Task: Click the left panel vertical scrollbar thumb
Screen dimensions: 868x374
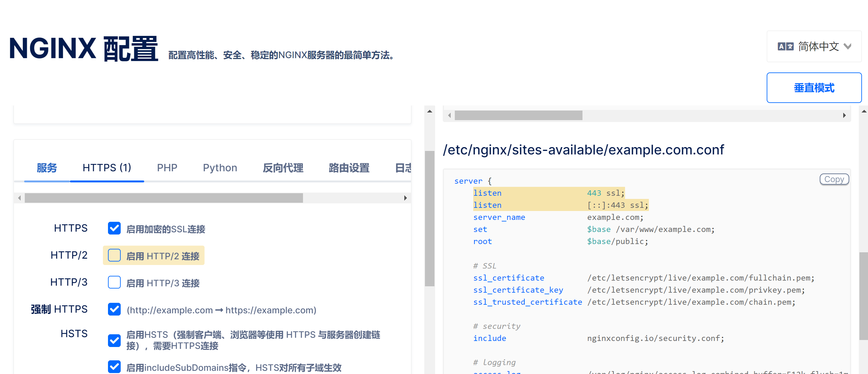Action: (x=430, y=219)
